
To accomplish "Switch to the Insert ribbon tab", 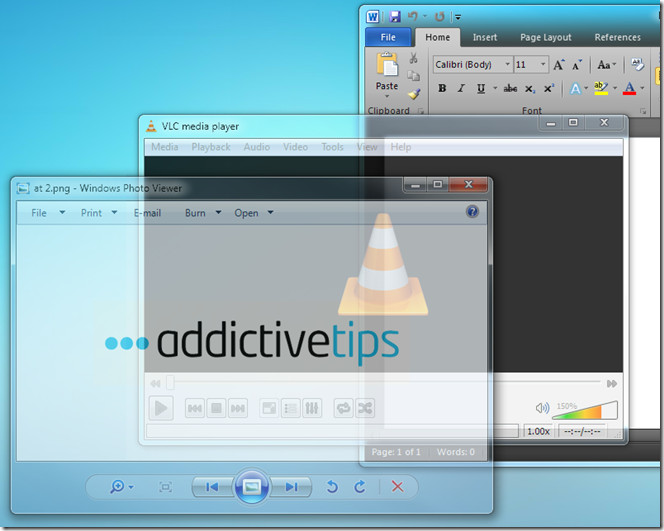I will tap(485, 38).
